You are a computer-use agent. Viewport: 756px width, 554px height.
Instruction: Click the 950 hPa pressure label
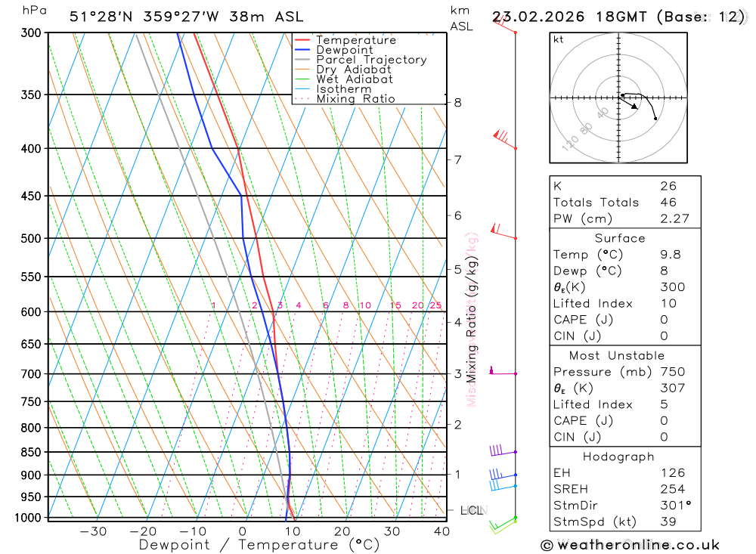31,497
